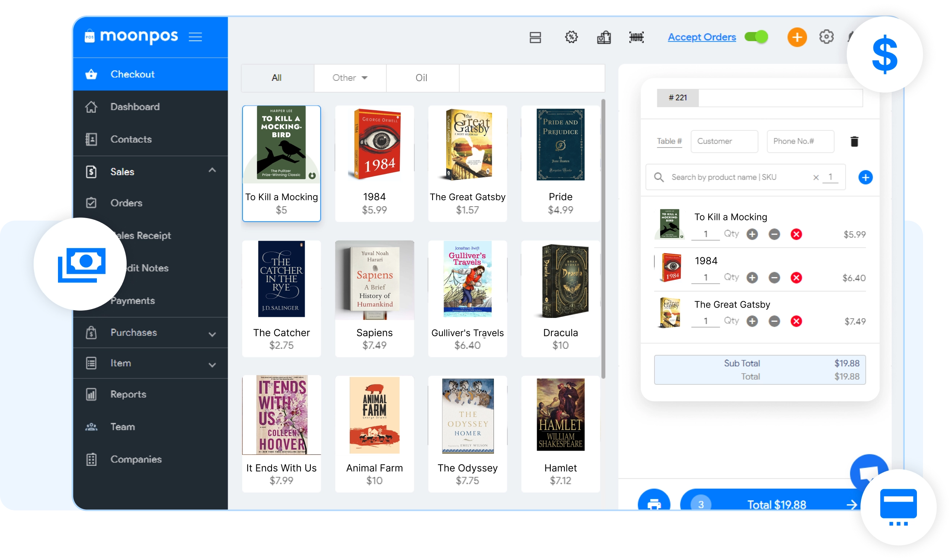Toggle the moonpos hamburger sidebar menu
The height and width of the screenshot is (560, 952).
pos(195,37)
